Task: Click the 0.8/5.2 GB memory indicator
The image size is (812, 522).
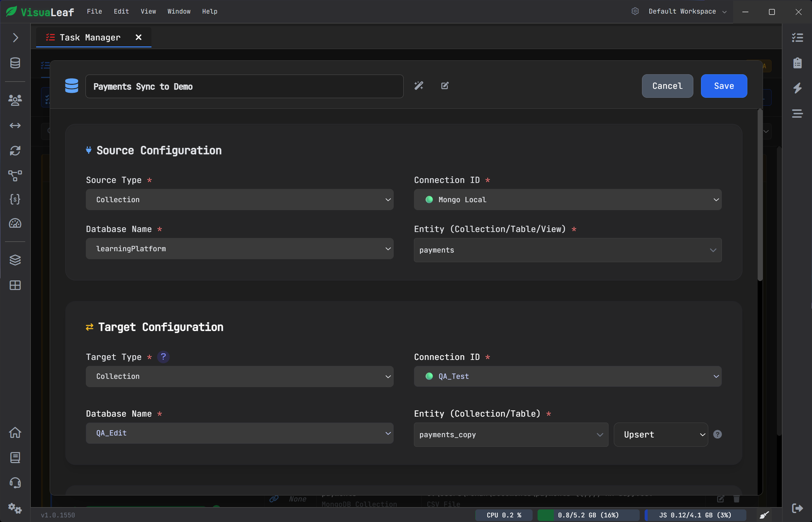Action: click(588, 515)
